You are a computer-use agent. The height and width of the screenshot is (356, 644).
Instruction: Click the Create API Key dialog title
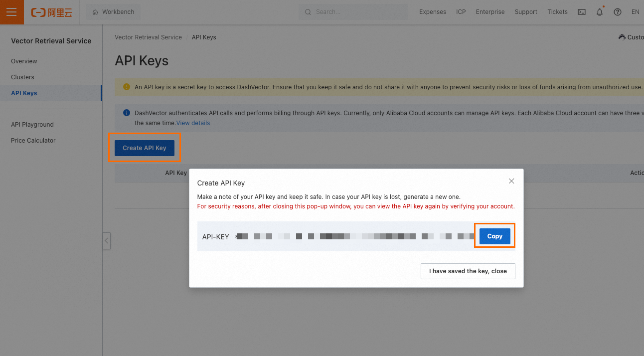[x=221, y=183]
